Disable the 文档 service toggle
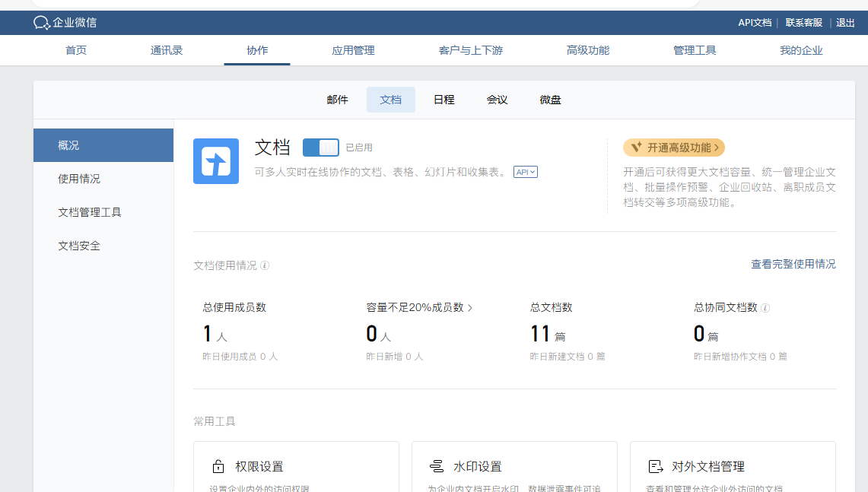This screenshot has width=868, height=492. 320,148
